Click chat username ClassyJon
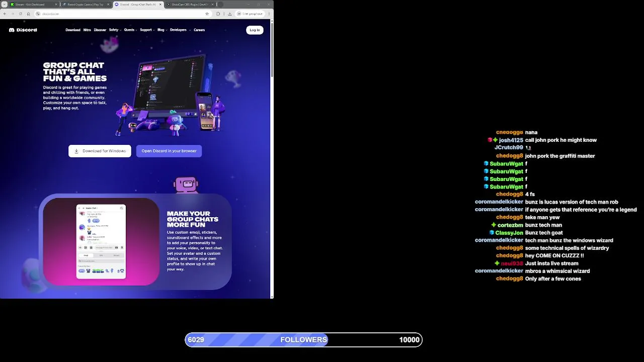 click(x=509, y=233)
